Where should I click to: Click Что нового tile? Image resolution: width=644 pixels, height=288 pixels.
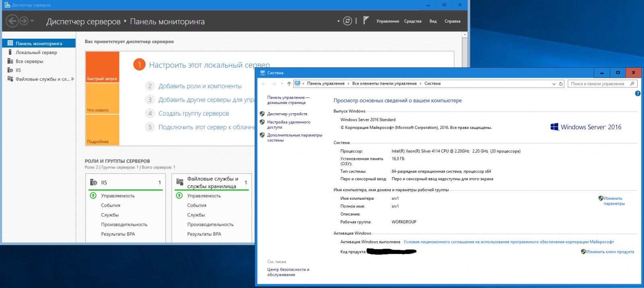coord(102,98)
